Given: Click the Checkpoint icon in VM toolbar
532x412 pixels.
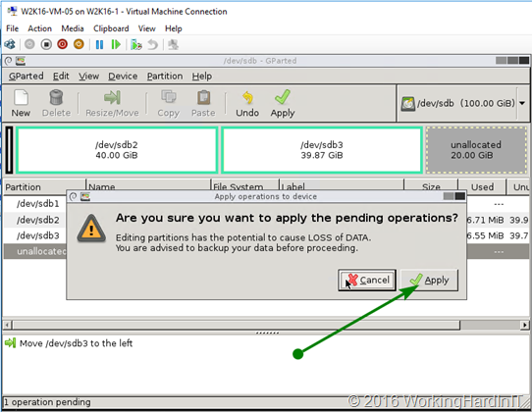Looking at the screenshot, I should pyautogui.click(x=136, y=44).
